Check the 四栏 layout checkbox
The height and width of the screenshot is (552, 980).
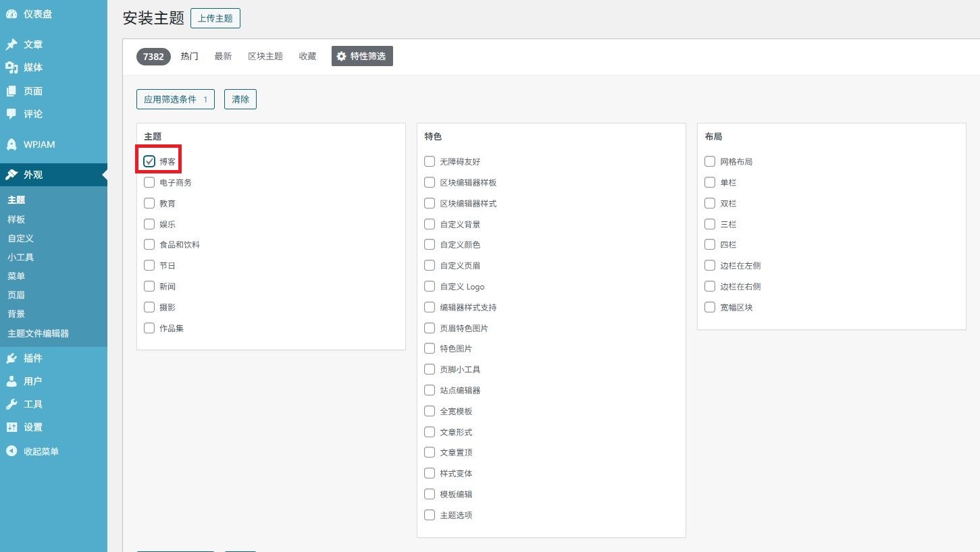pyautogui.click(x=710, y=245)
